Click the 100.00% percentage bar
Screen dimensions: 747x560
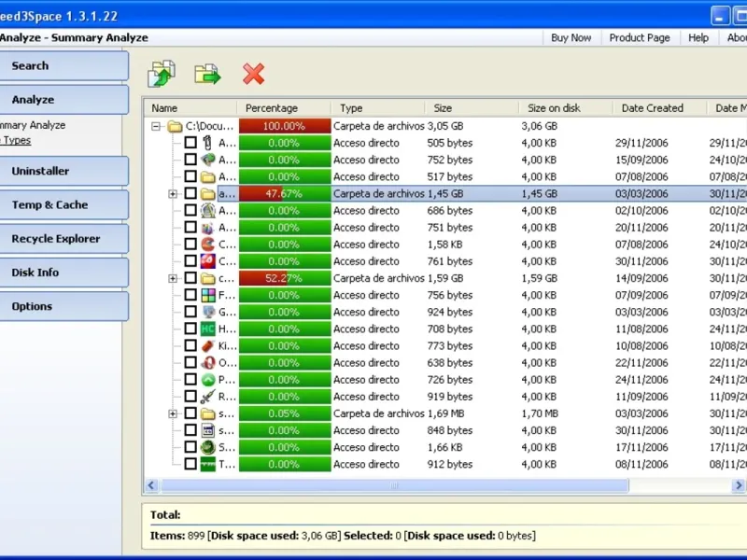(x=285, y=126)
